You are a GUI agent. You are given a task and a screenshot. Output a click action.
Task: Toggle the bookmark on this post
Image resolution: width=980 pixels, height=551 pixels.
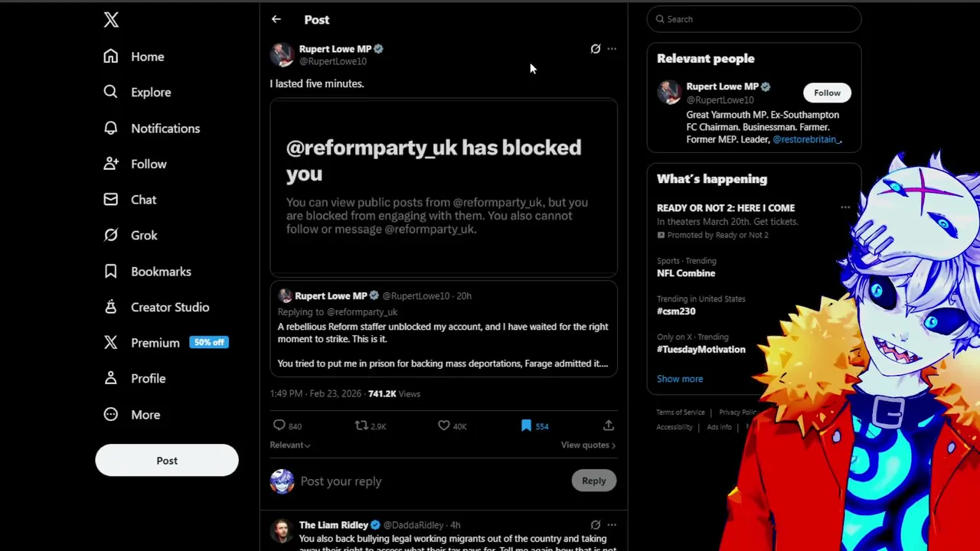[526, 425]
